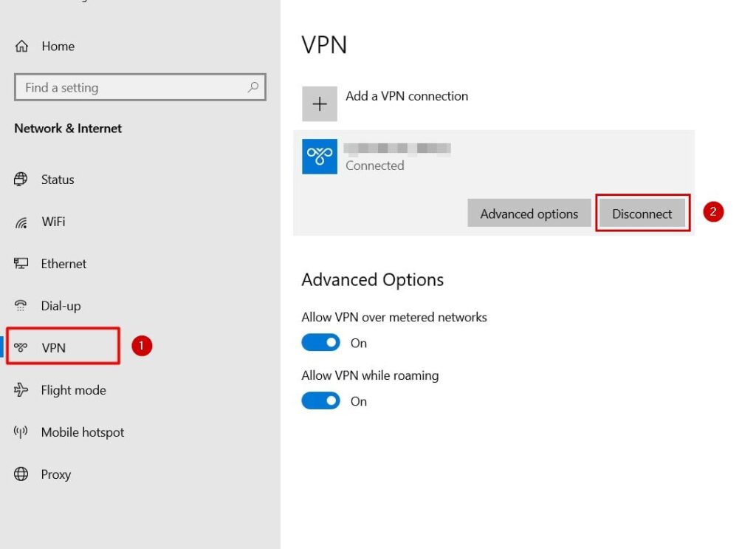This screenshot has width=756, height=549.
Task: Click the Dial-up icon in sidebar
Action: pyautogui.click(x=21, y=306)
